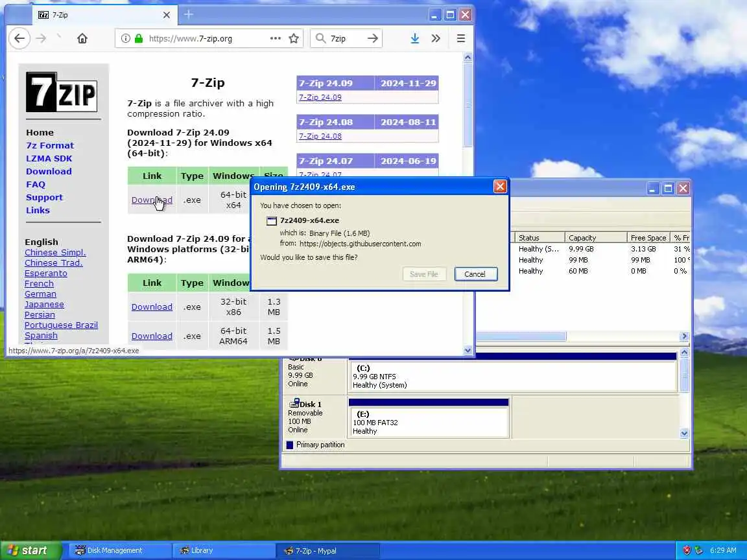Screen dimensions: 747x560
Task: Open a new tab with the plus button
Action: point(189,15)
